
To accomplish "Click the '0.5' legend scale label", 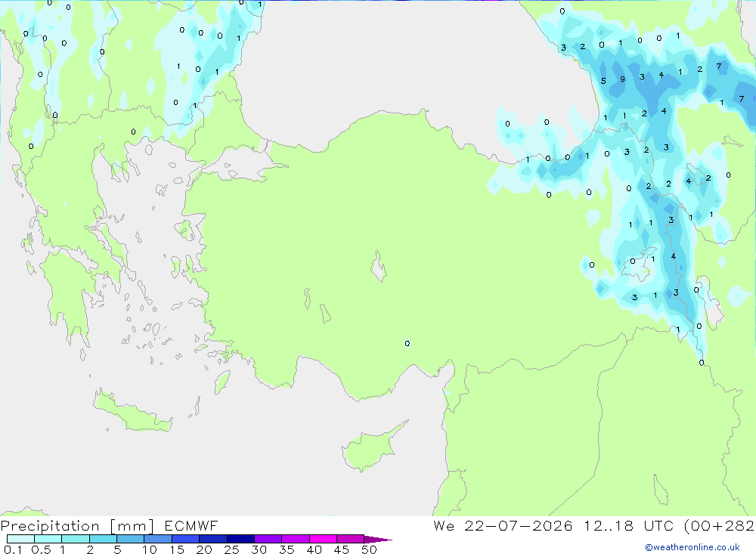I will [x=41, y=549].
